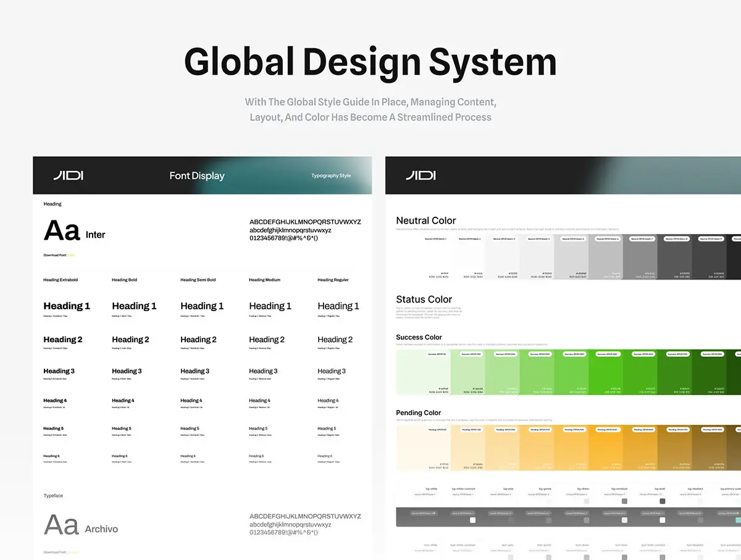
Task: Select the Font Display header title
Action: click(197, 176)
